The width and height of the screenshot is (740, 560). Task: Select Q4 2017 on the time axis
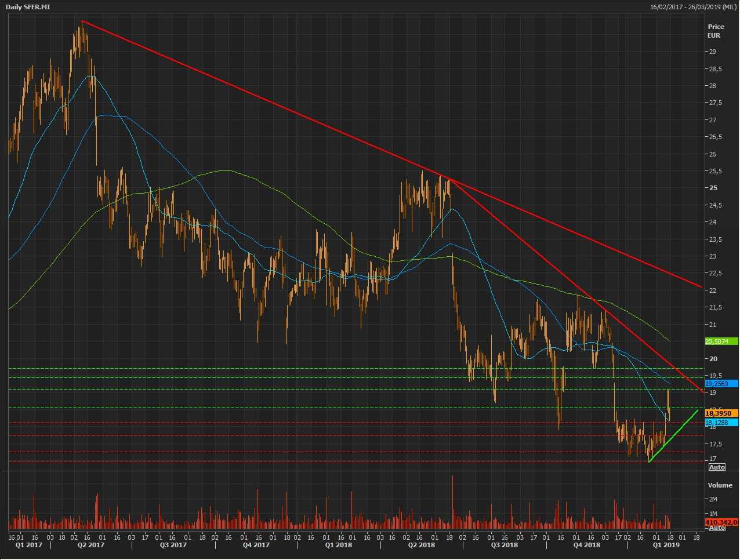point(256,545)
